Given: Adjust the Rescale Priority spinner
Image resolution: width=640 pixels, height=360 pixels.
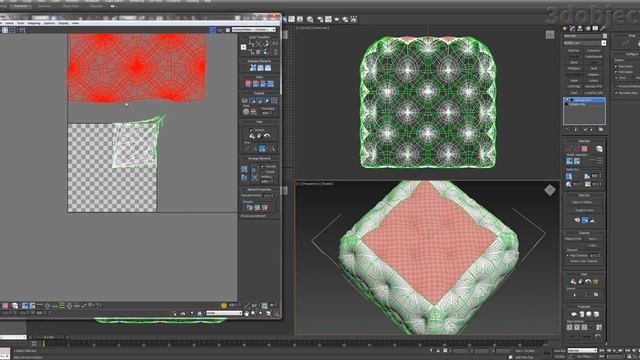Looking at the screenshot, I should click(268, 196).
